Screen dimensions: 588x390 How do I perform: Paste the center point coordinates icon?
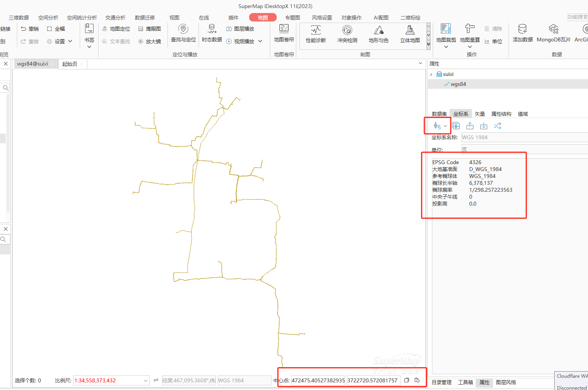pos(417,380)
